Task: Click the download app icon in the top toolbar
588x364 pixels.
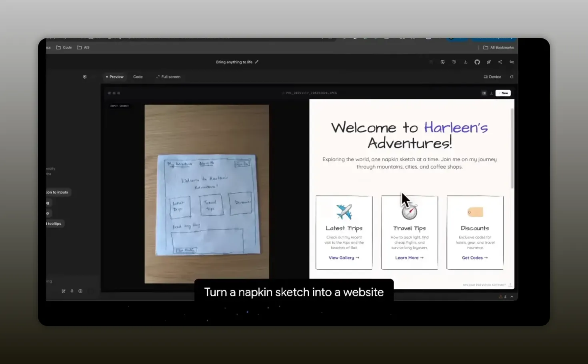Action: pyautogui.click(x=465, y=62)
